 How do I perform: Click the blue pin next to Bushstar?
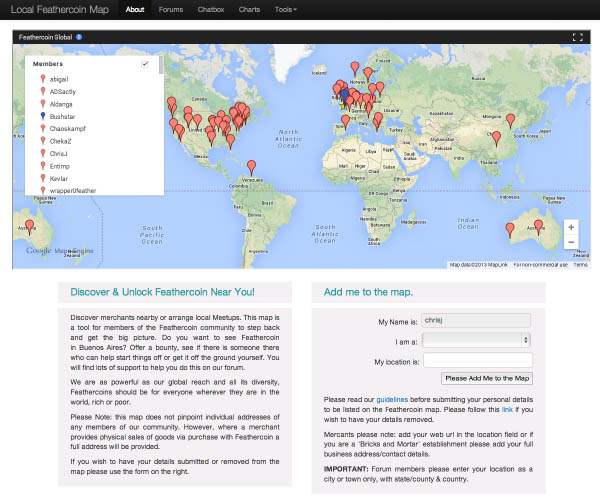pos(43,116)
